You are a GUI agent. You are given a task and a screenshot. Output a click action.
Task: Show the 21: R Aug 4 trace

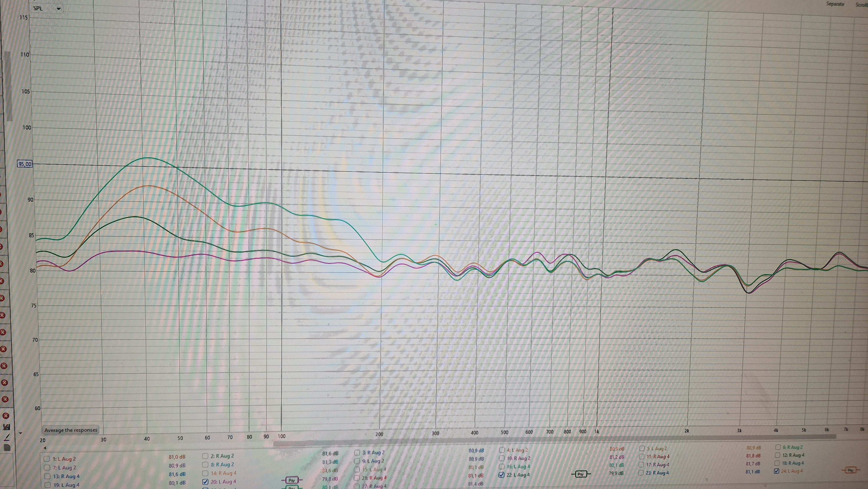(x=357, y=478)
